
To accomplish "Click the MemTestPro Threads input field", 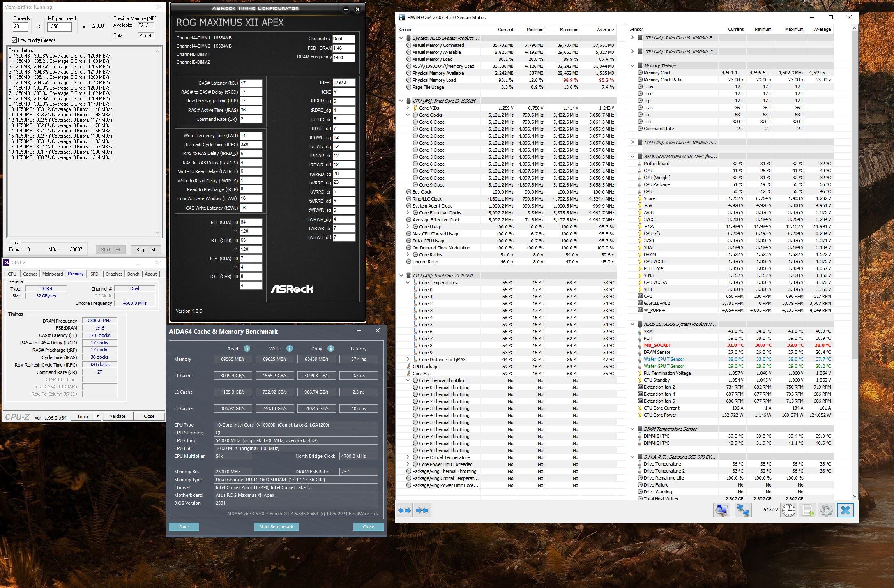I will point(21,26).
